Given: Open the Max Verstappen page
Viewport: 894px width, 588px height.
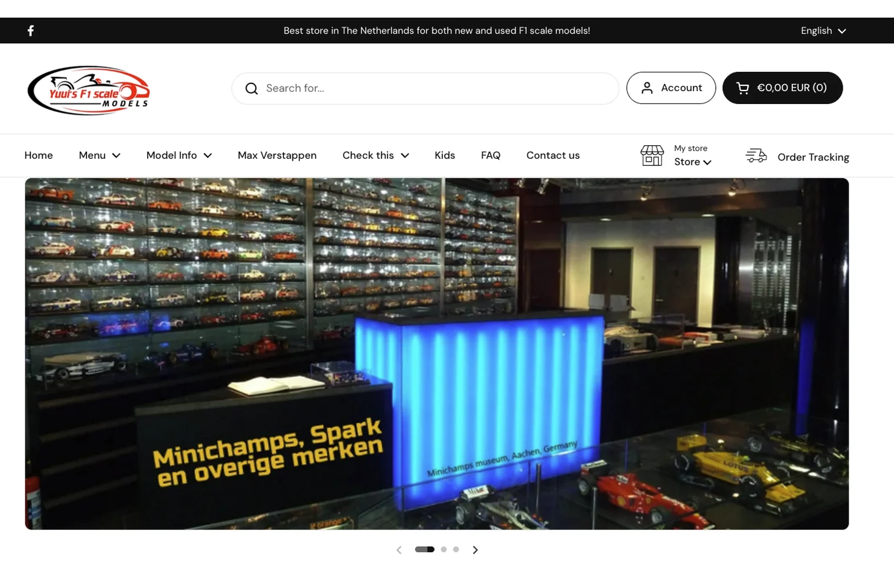Looking at the screenshot, I should click(277, 155).
